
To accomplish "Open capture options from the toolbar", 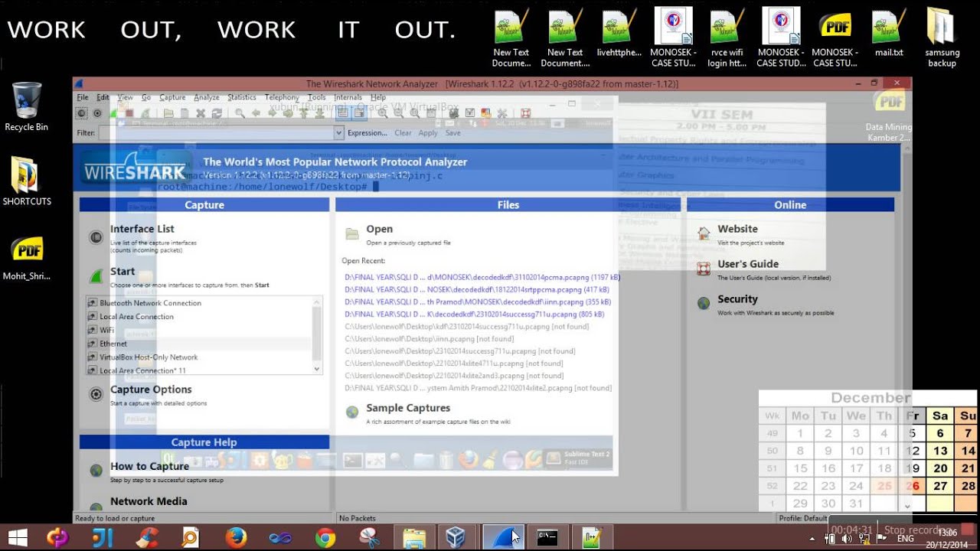I will 97,113.
